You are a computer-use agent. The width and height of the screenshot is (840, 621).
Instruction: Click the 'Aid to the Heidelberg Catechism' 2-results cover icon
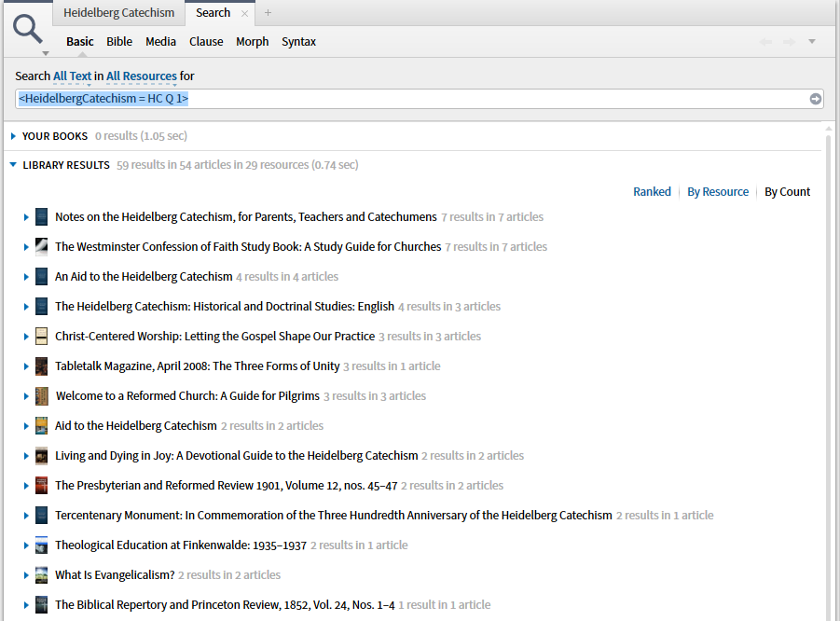pos(41,425)
